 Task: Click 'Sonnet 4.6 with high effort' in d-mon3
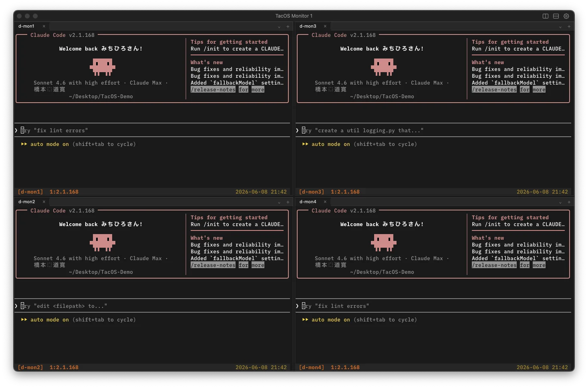(358, 83)
